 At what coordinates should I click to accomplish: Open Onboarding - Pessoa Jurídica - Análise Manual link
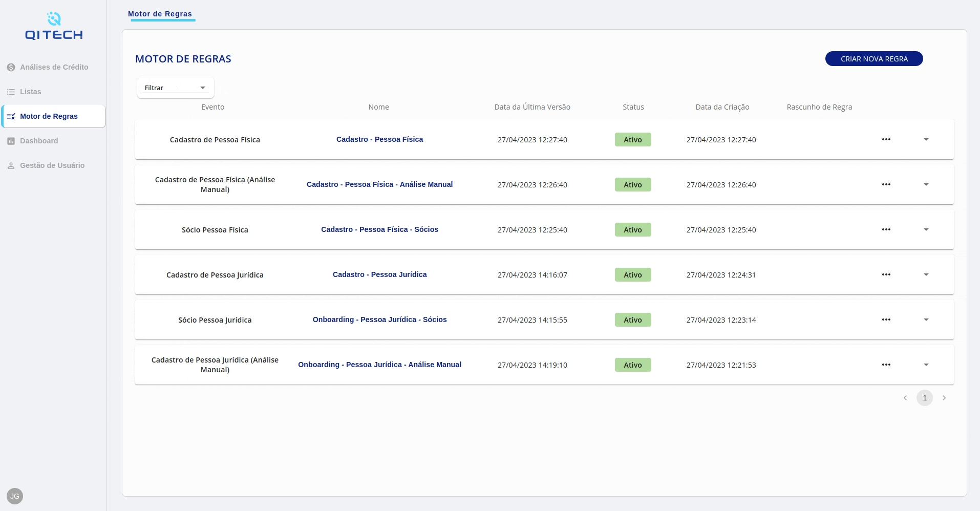pos(379,365)
